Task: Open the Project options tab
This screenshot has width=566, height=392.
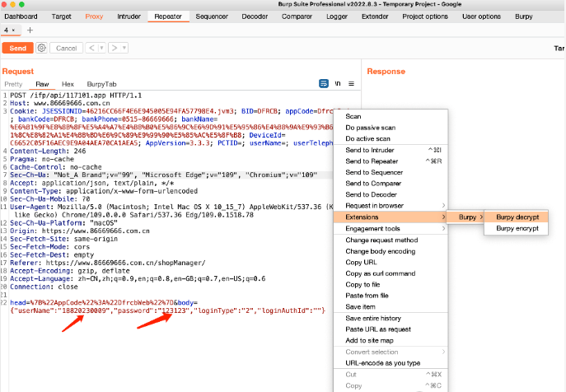Action: point(425,16)
